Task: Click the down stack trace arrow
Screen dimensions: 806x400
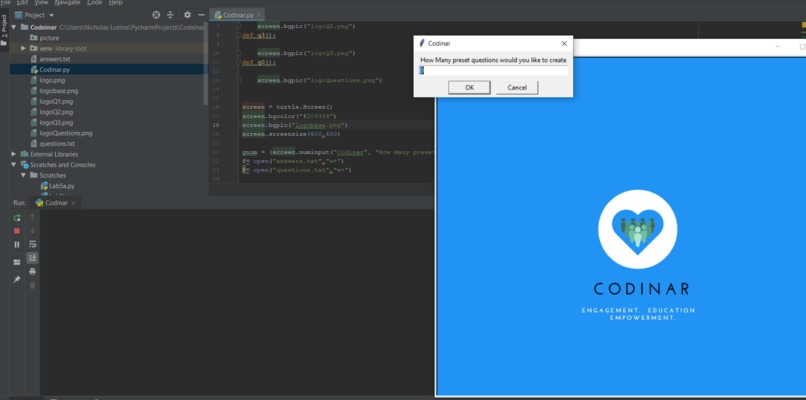Action: (32, 230)
